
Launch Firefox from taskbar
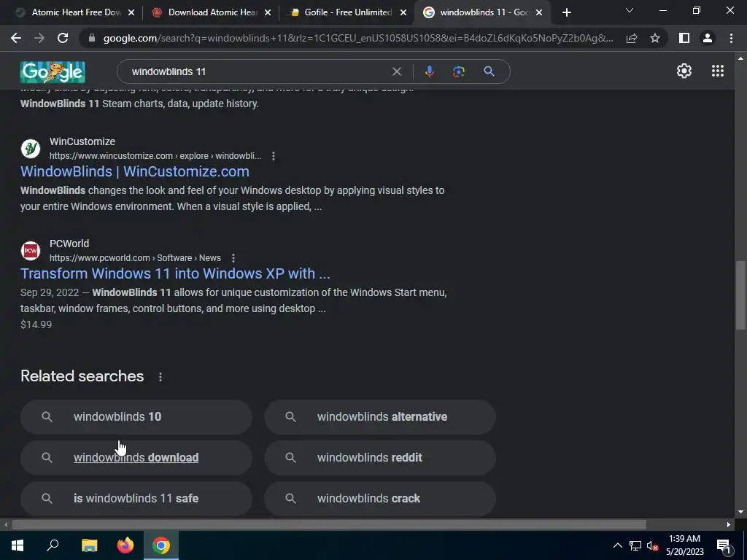[125, 545]
